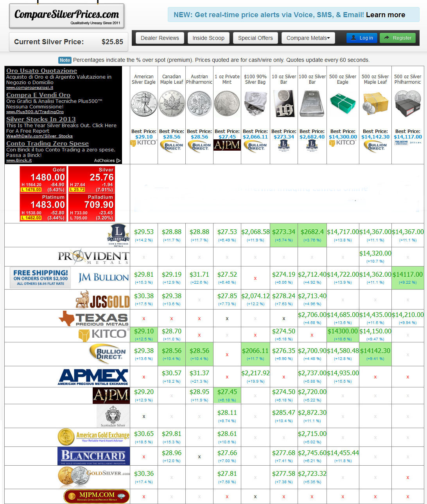Open the Learn more price alerts link
The height and width of the screenshot is (504, 427).
385,15
